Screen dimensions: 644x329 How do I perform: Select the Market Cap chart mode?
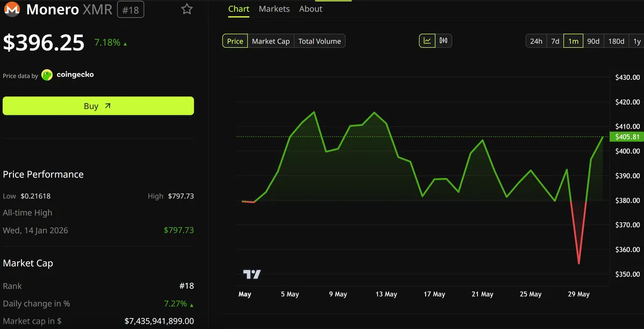(270, 41)
